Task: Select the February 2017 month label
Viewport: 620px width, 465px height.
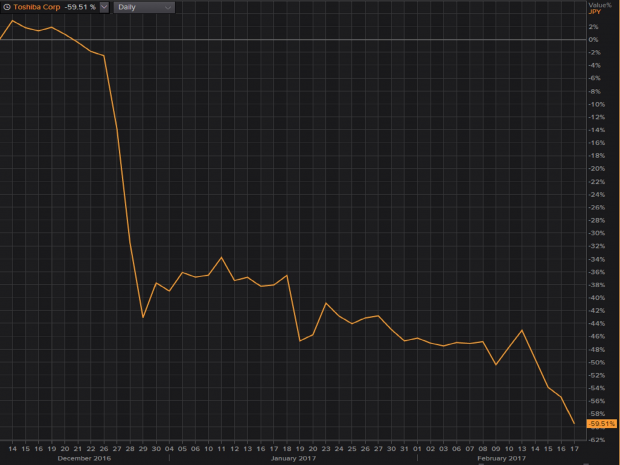Action: pos(502,459)
